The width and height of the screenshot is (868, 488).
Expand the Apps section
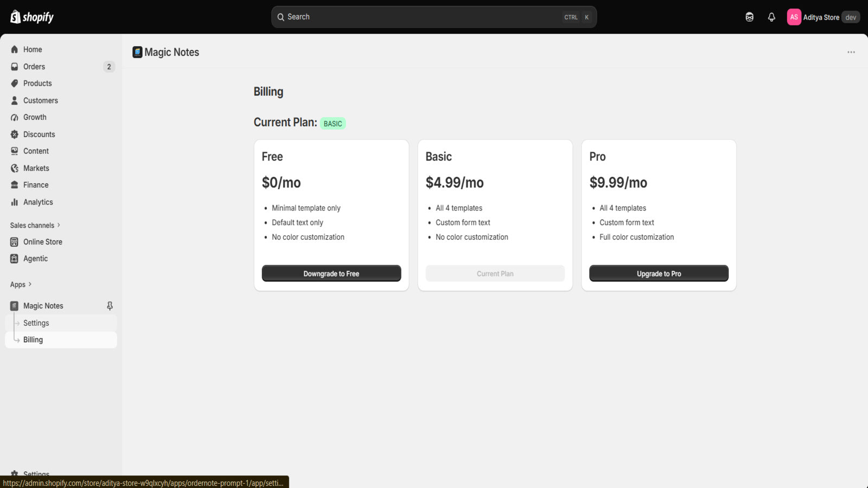pyautogui.click(x=21, y=284)
